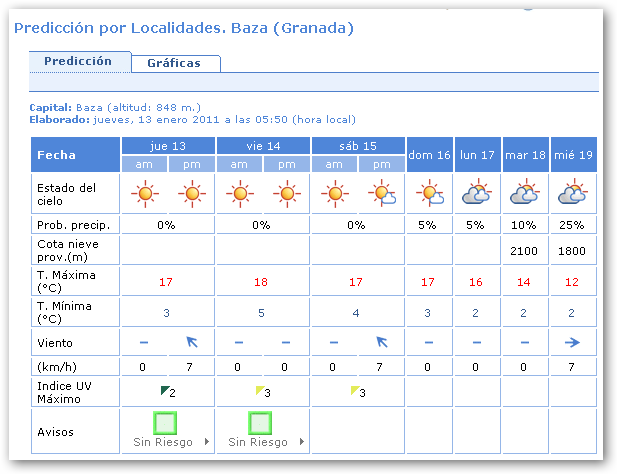Click the sunny icon for Friday 14 afternoon

pyautogui.click(x=287, y=193)
